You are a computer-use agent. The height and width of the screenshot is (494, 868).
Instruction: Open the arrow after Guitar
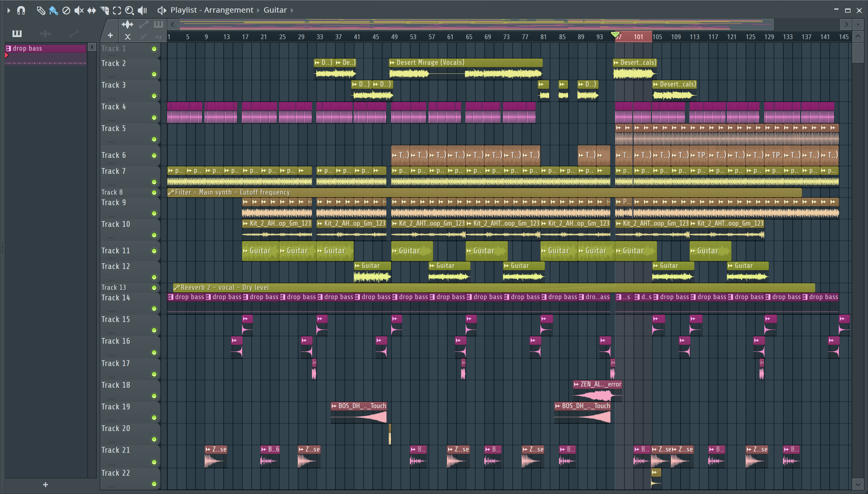click(292, 11)
